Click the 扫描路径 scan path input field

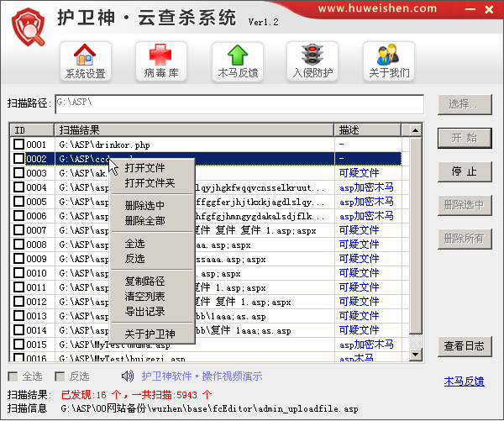tap(239, 104)
